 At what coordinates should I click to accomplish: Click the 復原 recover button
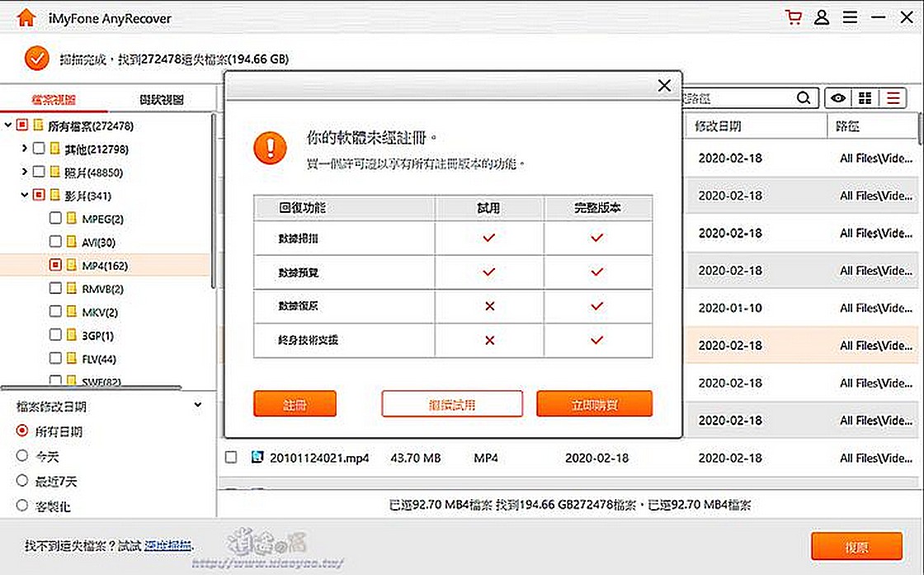click(857, 547)
